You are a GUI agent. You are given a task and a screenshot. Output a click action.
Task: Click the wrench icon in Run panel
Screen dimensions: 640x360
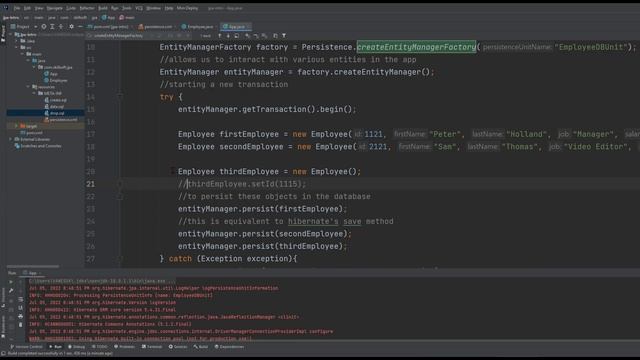(11, 291)
